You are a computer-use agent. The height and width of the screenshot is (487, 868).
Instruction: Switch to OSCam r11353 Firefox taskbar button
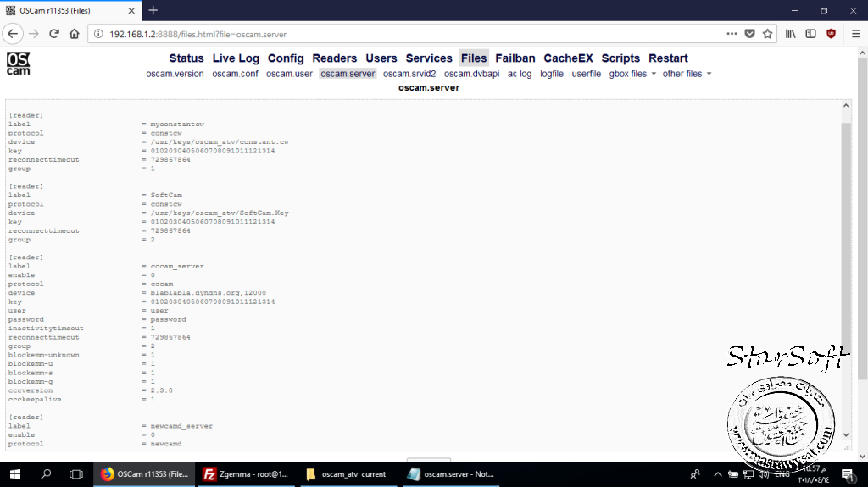click(144, 474)
